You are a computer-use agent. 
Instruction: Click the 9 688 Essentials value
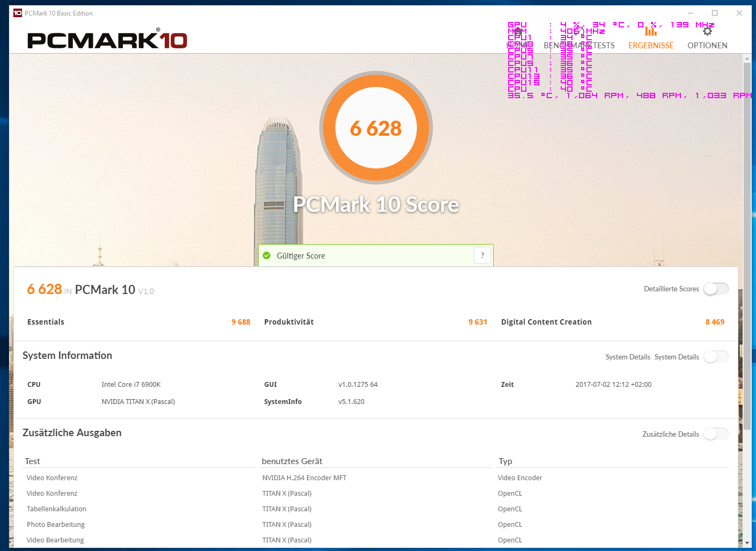click(241, 322)
